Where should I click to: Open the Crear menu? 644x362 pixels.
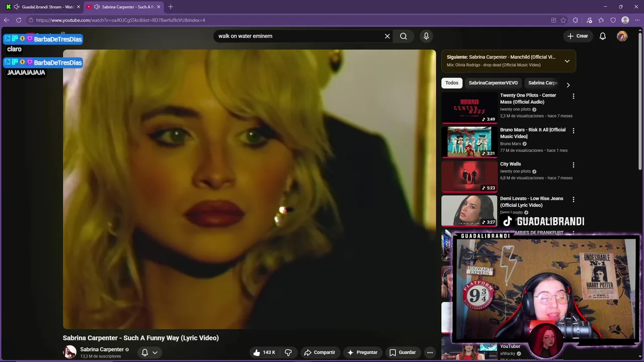pyautogui.click(x=578, y=36)
